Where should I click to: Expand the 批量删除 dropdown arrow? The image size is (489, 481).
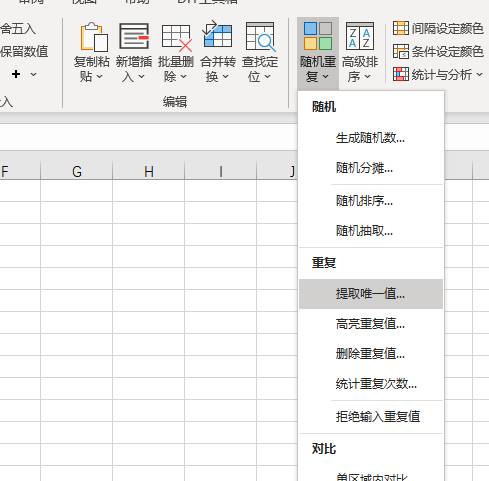[184, 77]
